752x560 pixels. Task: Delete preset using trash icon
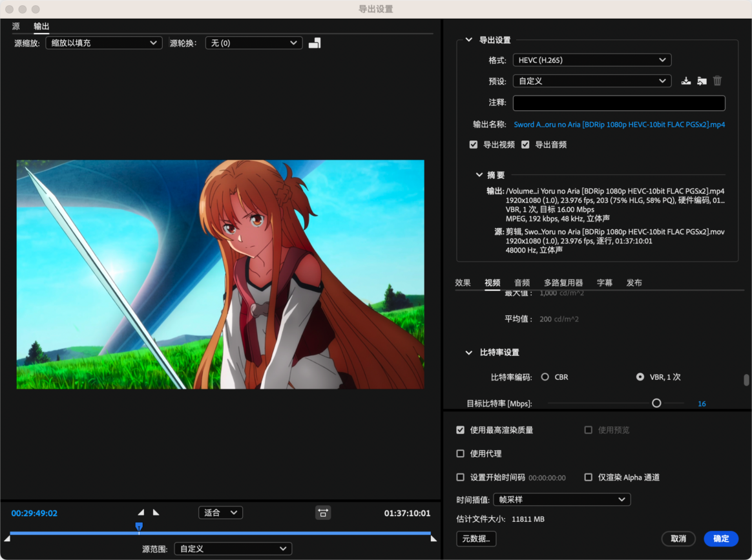tap(718, 81)
